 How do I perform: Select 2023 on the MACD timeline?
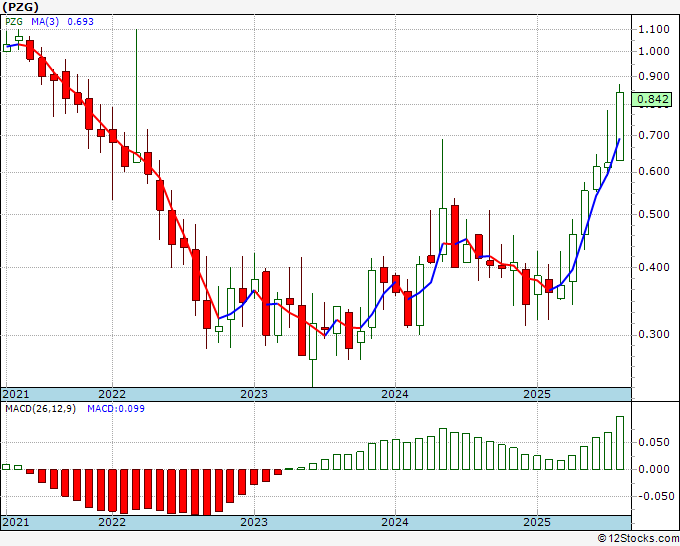(254, 522)
